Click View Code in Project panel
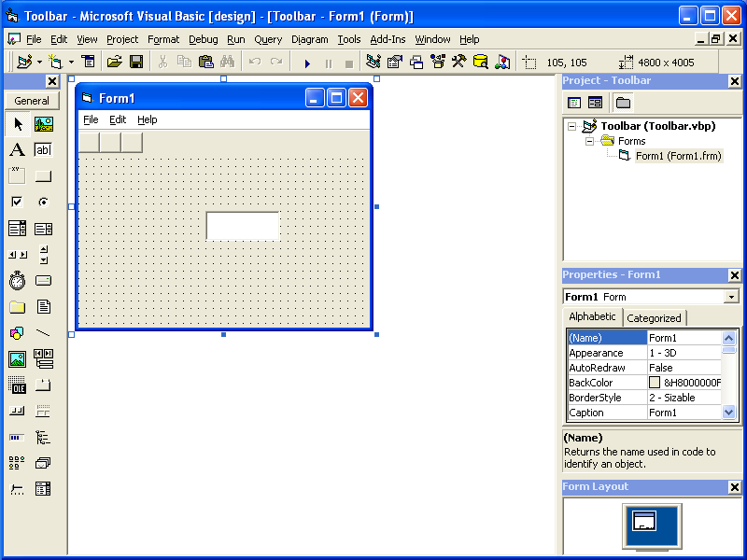The width and height of the screenshot is (747, 560). click(574, 103)
